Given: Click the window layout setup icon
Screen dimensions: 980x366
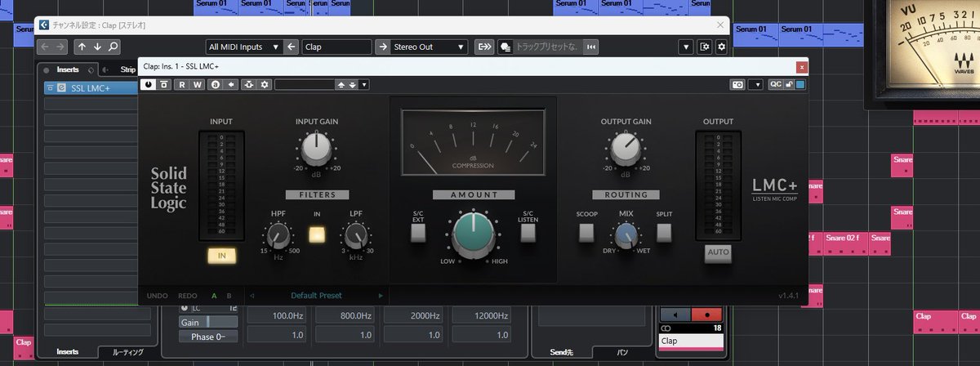Looking at the screenshot, I should coord(706,47).
